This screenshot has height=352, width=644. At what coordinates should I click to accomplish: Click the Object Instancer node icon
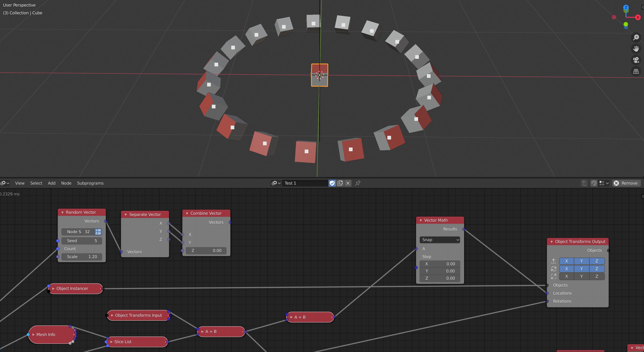(53, 288)
